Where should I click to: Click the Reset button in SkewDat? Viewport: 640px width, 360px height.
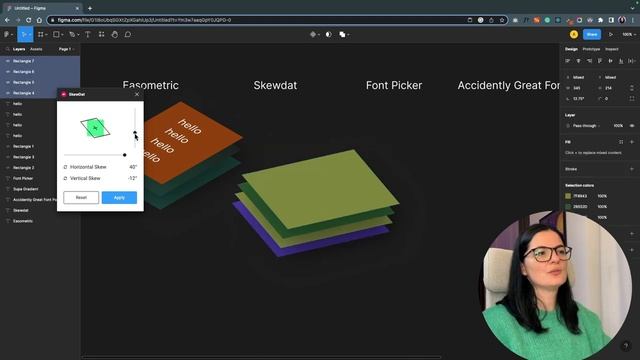tap(81, 198)
